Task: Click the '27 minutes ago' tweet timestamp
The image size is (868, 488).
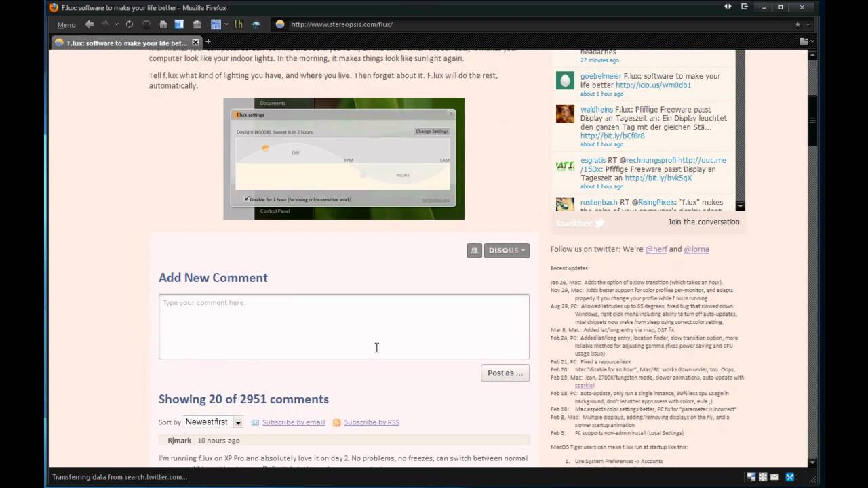Action: [599, 60]
